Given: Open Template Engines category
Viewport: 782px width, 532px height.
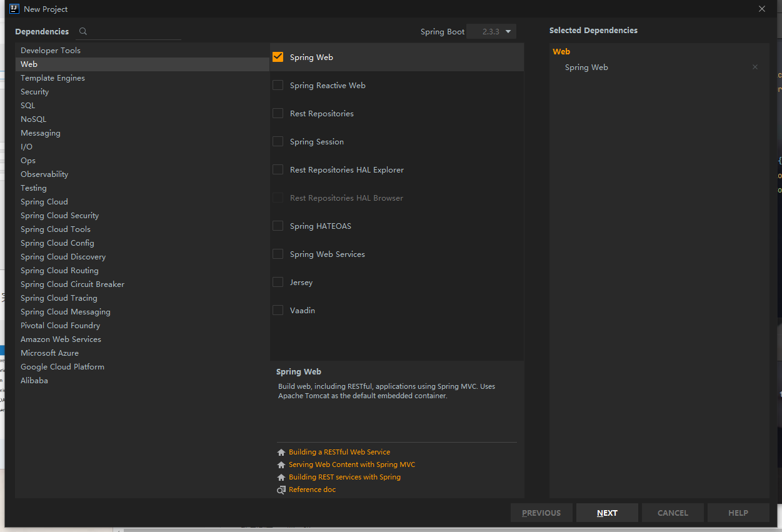Looking at the screenshot, I should [143, 78].
